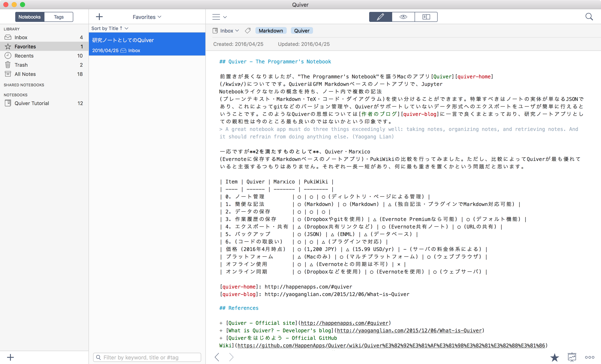Select the Notebooks tab
Image resolution: width=601 pixels, height=364 pixels.
(29, 17)
